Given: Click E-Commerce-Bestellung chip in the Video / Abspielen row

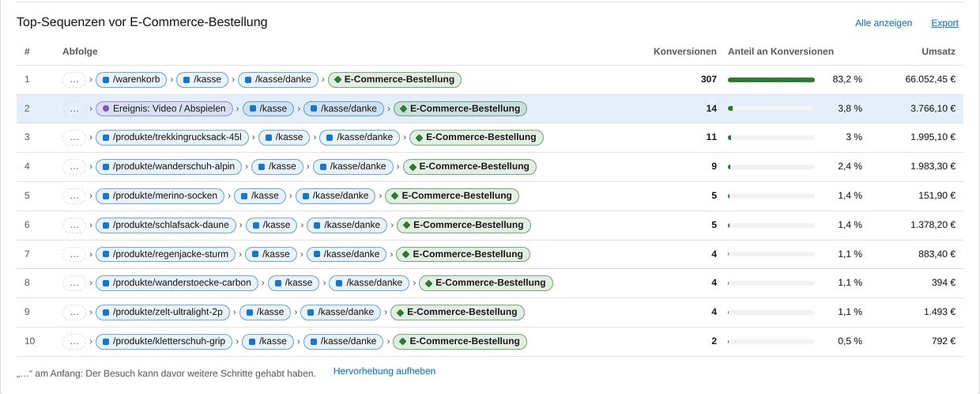Looking at the screenshot, I should (x=461, y=108).
